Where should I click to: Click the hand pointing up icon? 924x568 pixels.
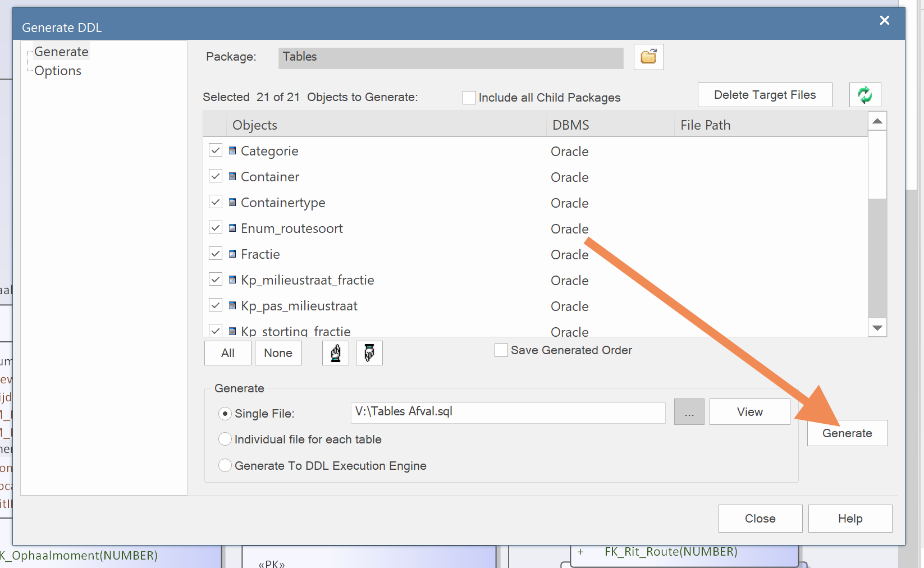(x=336, y=353)
